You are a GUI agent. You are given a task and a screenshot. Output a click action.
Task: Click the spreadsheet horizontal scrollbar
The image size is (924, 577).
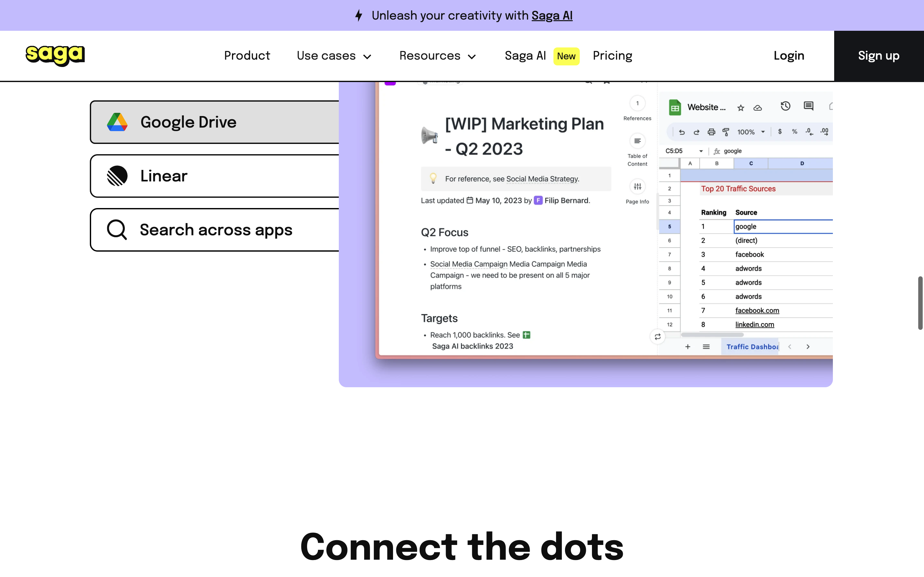pyautogui.click(x=712, y=335)
